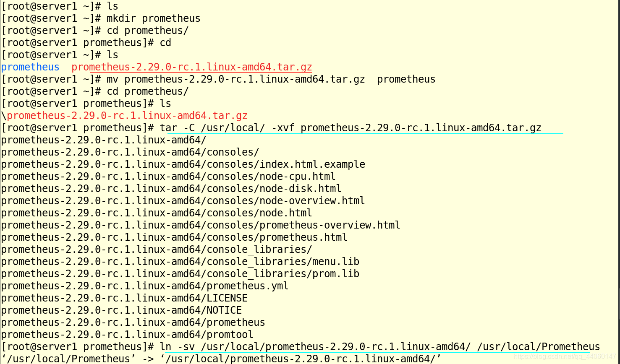
Task: Click the red tar.gz filename after blue prometheus
Action: click(x=192, y=67)
